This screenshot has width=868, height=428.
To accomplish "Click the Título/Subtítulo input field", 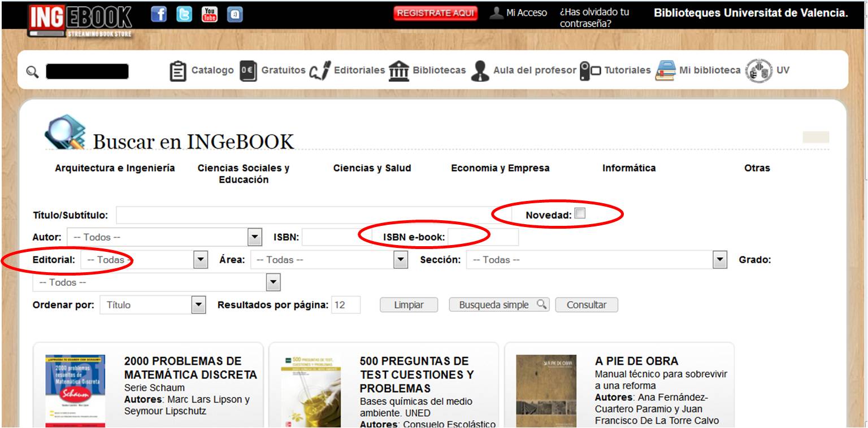I will pos(314,215).
